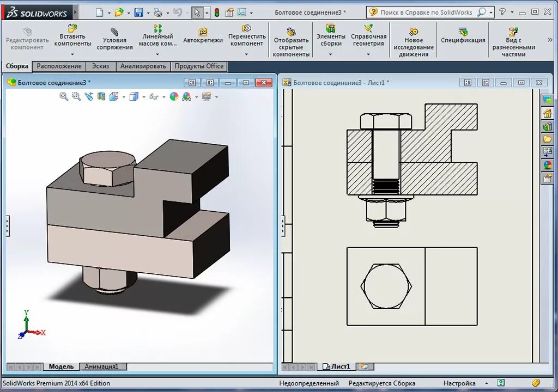Open the Insert Components dropdown arrow

73,54
